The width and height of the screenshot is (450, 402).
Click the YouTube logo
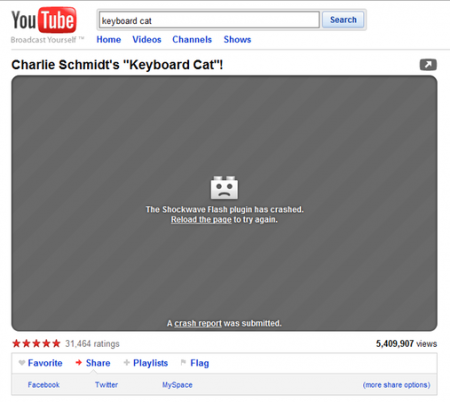point(44,20)
